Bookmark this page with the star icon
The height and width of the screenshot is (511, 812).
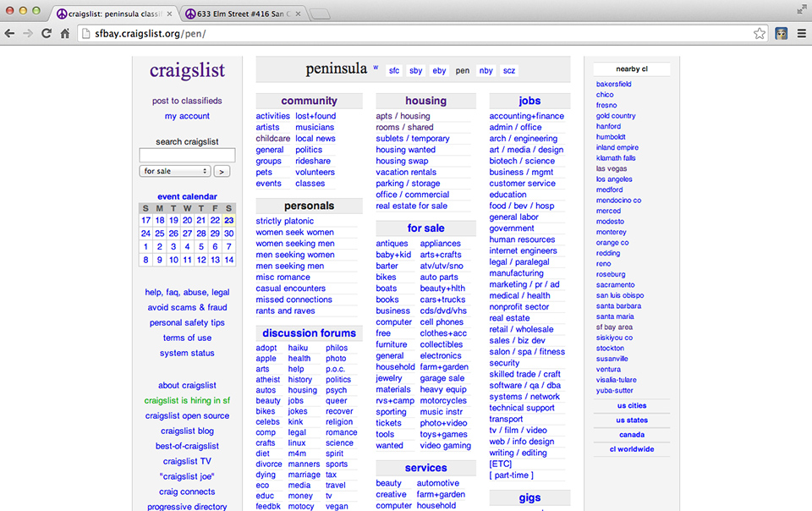[760, 34]
